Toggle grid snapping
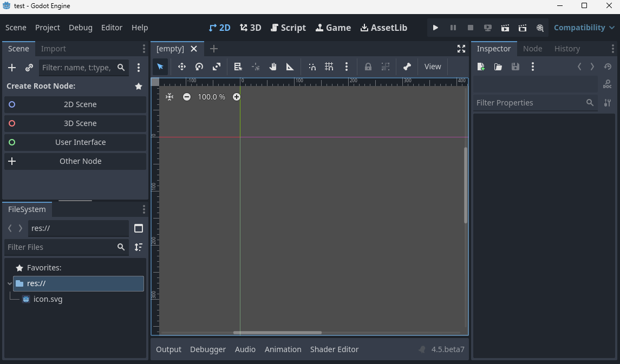 pos(329,67)
